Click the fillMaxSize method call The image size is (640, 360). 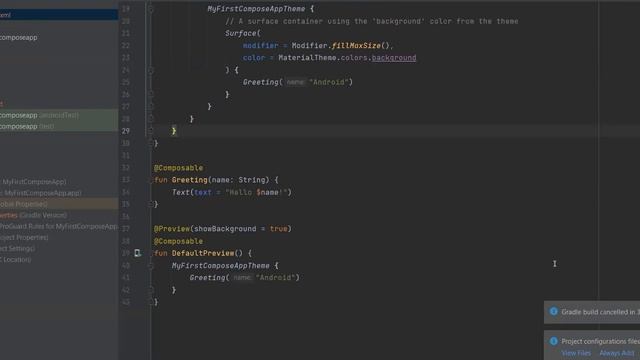click(356, 45)
